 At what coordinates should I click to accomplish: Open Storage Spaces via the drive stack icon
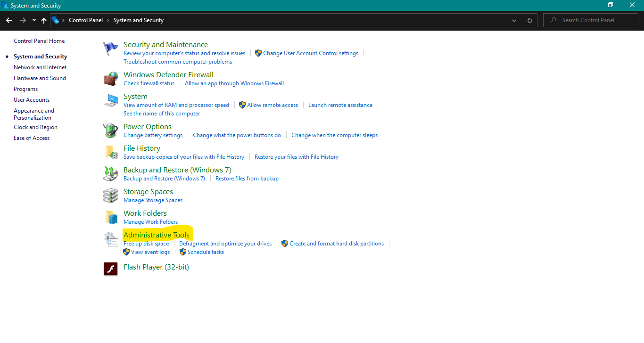pyautogui.click(x=110, y=195)
